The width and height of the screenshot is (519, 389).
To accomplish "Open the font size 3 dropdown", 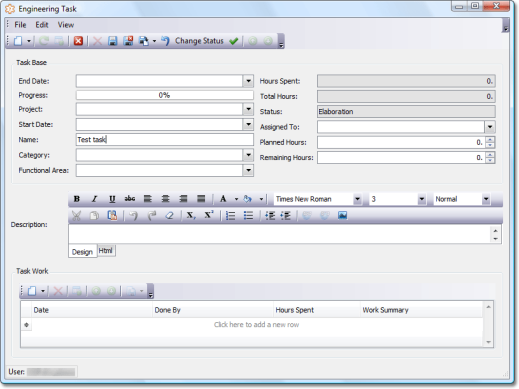I will (422, 199).
